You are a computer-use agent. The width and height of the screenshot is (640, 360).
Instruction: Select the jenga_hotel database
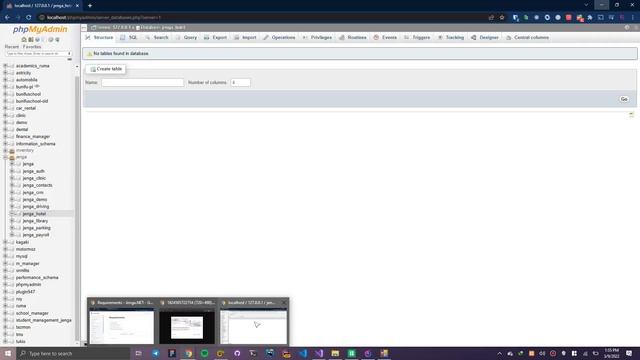pos(34,214)
